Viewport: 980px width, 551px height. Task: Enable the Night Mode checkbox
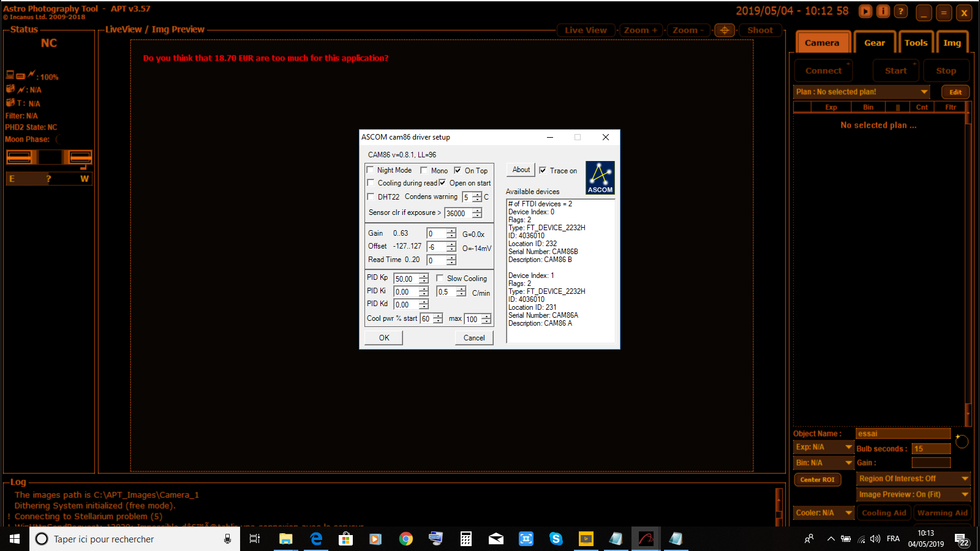[370, 170]
